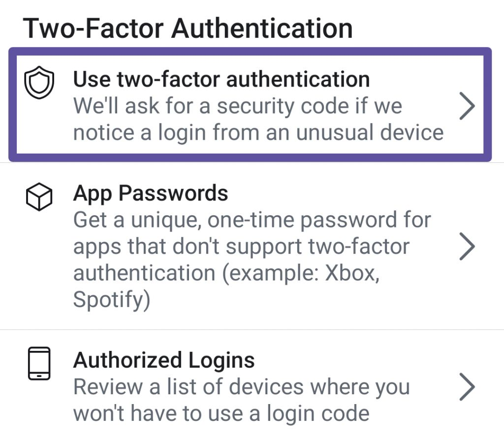Click the 'authentication (example: Xbox,' text line
Screen dimensions: 504x440
coord(226,273)
